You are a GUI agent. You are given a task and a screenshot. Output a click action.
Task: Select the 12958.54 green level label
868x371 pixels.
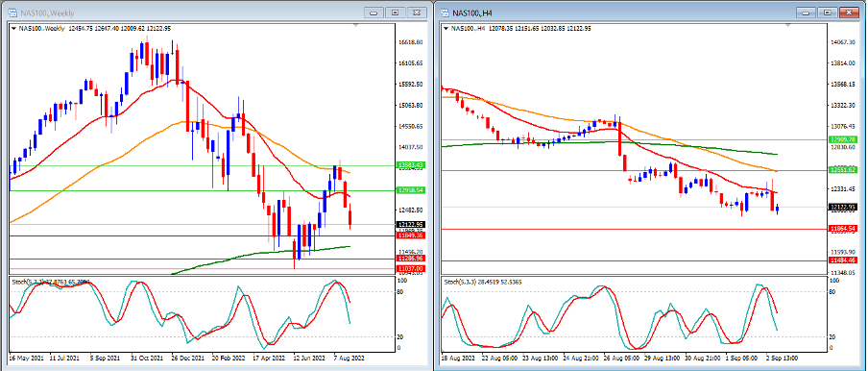tap(410, 190)
